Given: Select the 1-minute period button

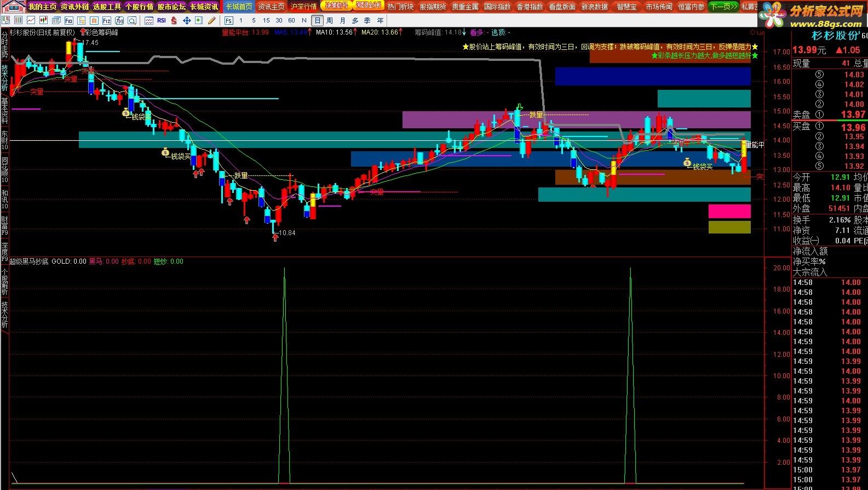Looking at the screenshot, I should click(241, 20).
